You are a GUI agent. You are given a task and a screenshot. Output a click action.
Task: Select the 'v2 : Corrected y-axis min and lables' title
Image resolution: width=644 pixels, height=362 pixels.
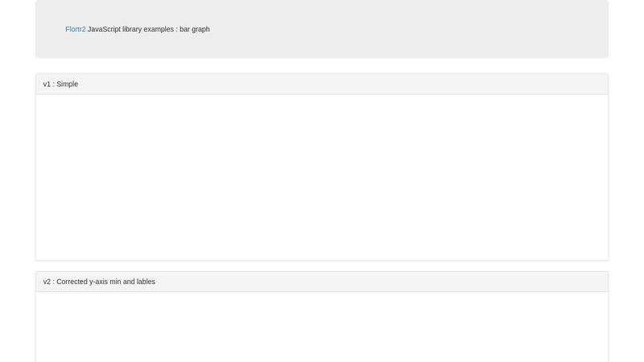tap(99, 282)
